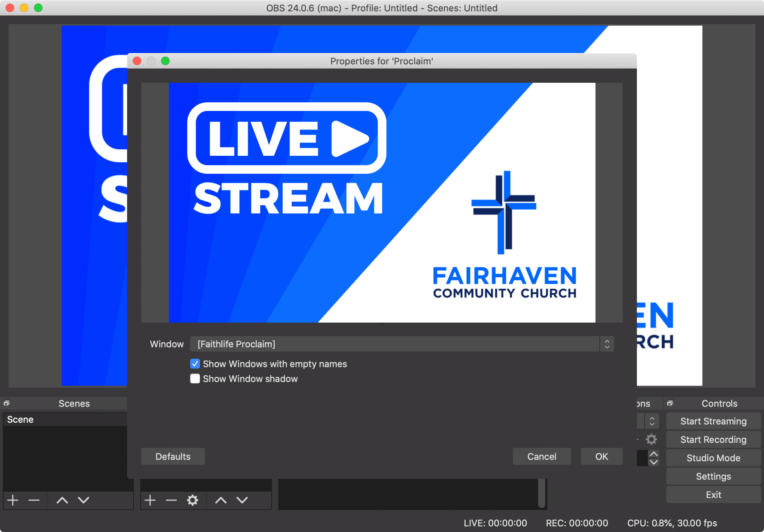Exit OBS via Exit button
Screen dimensions: 764x532
pos(713,495)
